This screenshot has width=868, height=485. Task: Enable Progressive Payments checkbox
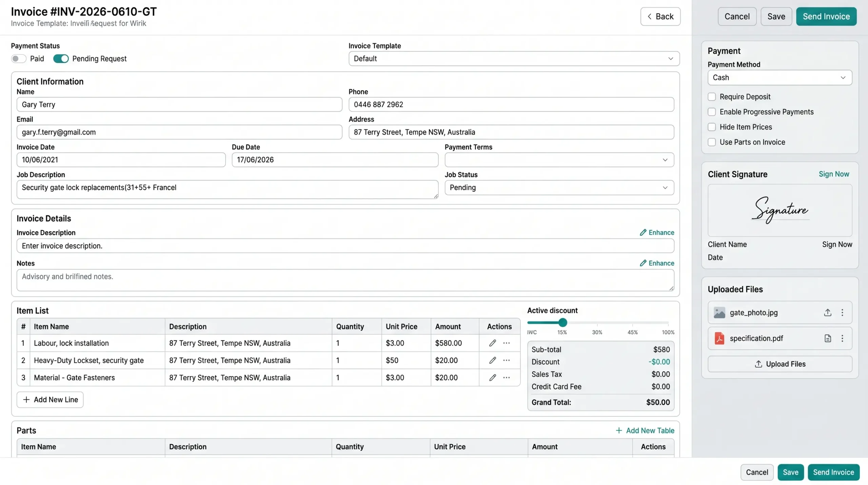(x=712, y=112)
